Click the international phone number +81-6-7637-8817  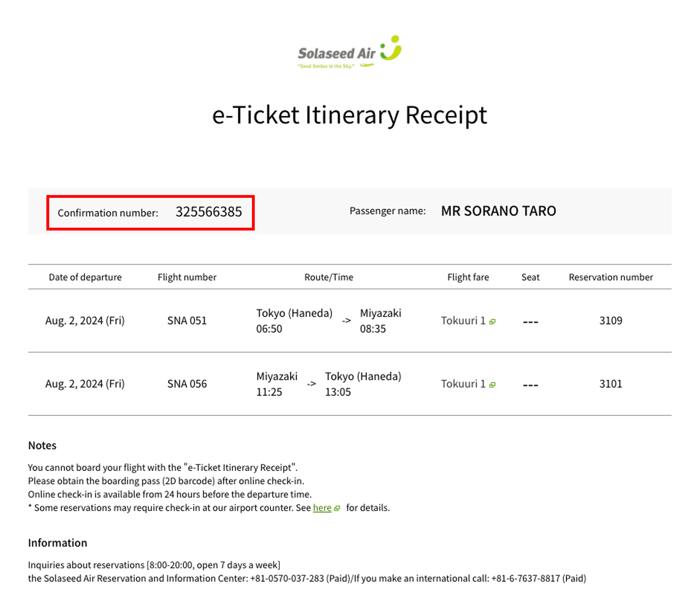(x=525, y=578)
